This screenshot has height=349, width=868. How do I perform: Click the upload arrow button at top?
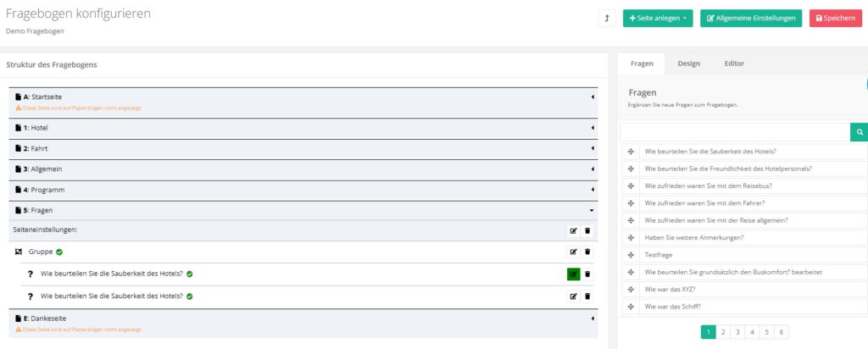[607, 19]
